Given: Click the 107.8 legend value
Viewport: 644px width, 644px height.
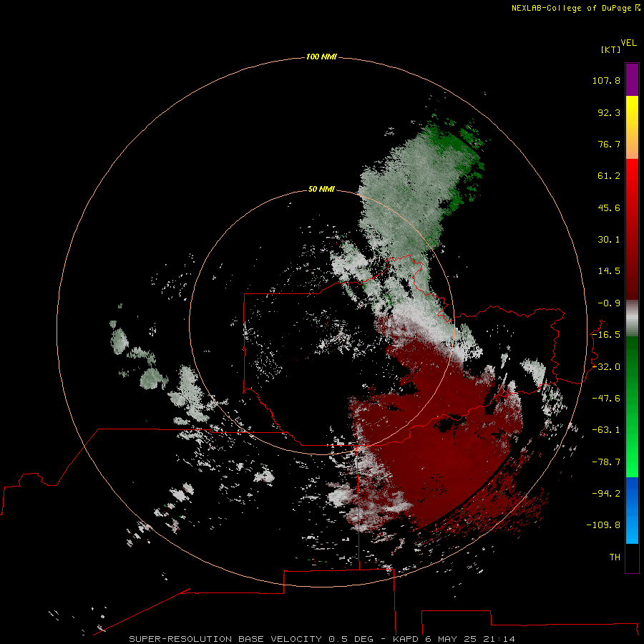Looking at the screenshot, I should (606, 80).
